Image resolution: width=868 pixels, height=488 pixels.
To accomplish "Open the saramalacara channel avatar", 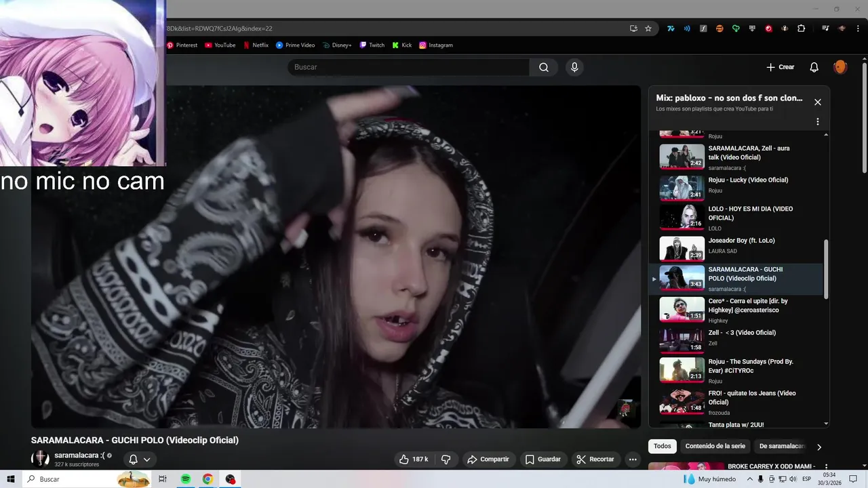I will coord(40,459).
